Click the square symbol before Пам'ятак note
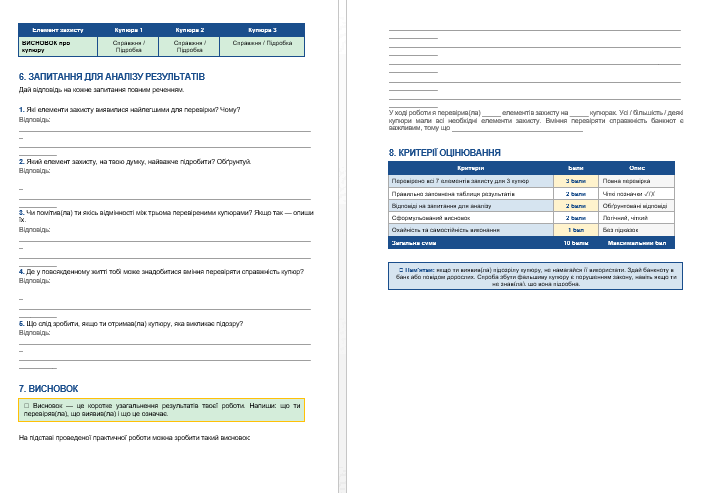The height and width of the screenshot is (493, 704). [401, 270]
